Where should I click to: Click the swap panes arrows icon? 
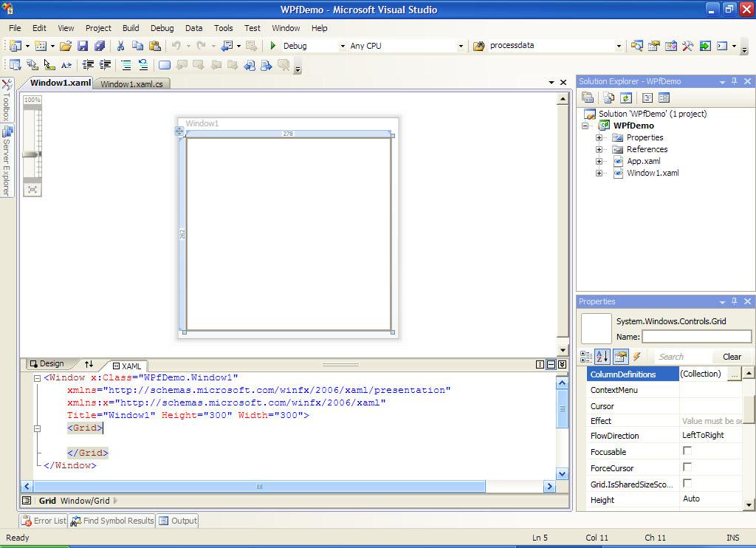tap(89, 363)
